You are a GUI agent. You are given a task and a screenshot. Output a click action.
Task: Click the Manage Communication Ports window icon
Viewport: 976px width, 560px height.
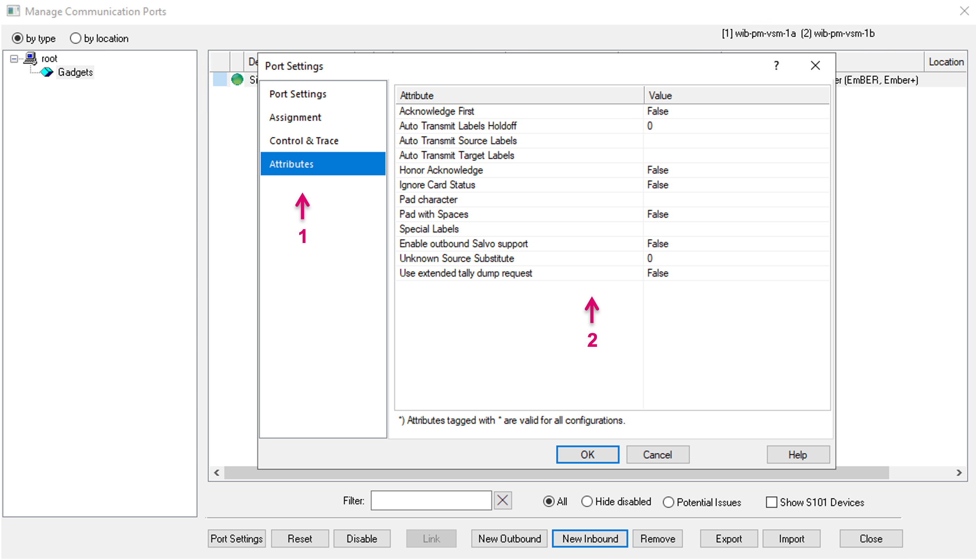pyautogui.click(x=13, y=11)
